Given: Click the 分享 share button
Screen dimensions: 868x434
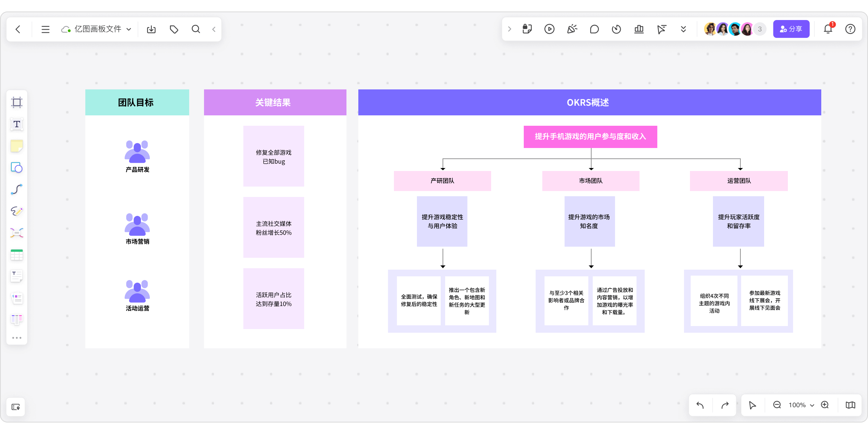Looking at the screenshot, I should (791, 29).
